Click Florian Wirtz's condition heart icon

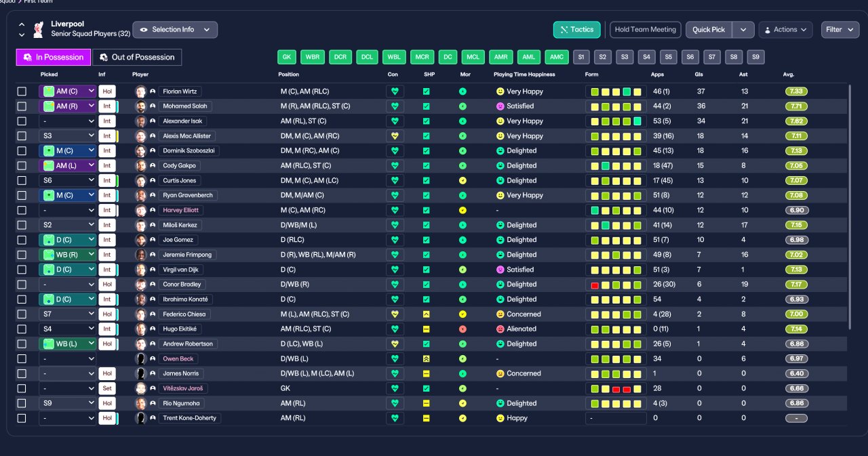395,91
